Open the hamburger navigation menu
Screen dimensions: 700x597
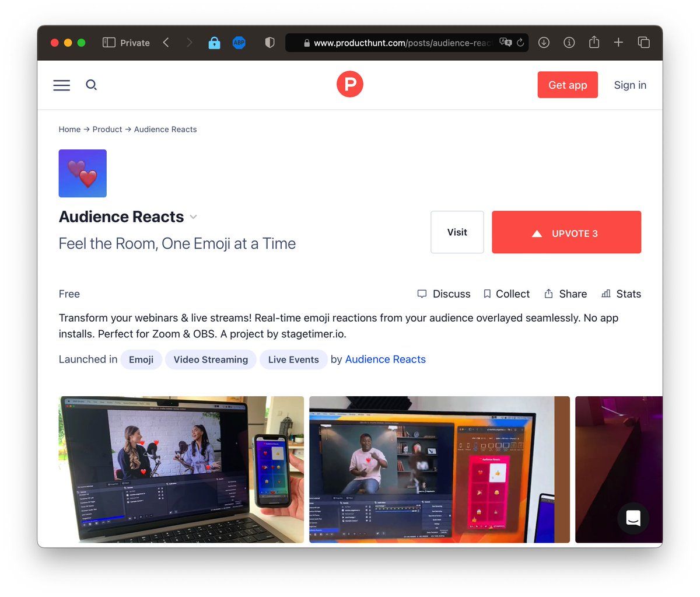62,85
